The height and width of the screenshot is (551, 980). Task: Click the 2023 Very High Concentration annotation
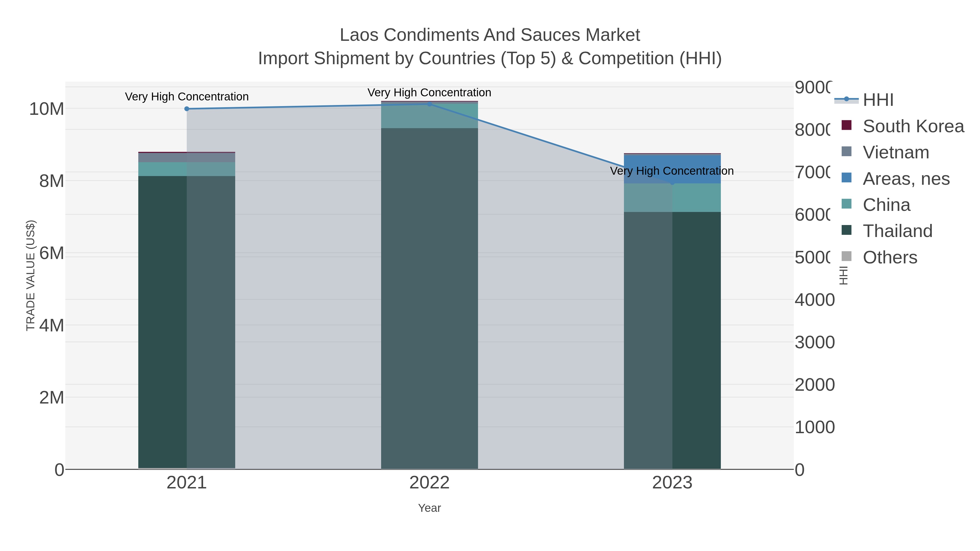click(672, 171)
